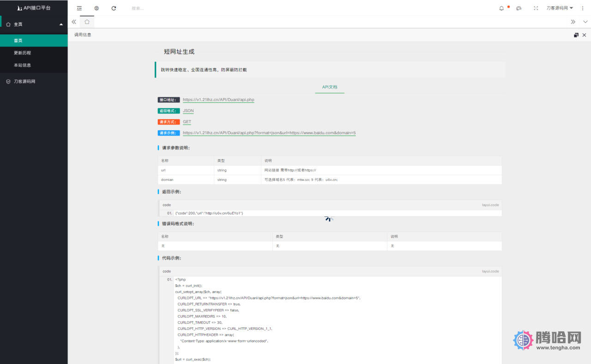The width and height of the screenshot is (591, 364).
Task: Click the CURLOPT_TIMEOUT code line
Action: (x=200, y=322)
